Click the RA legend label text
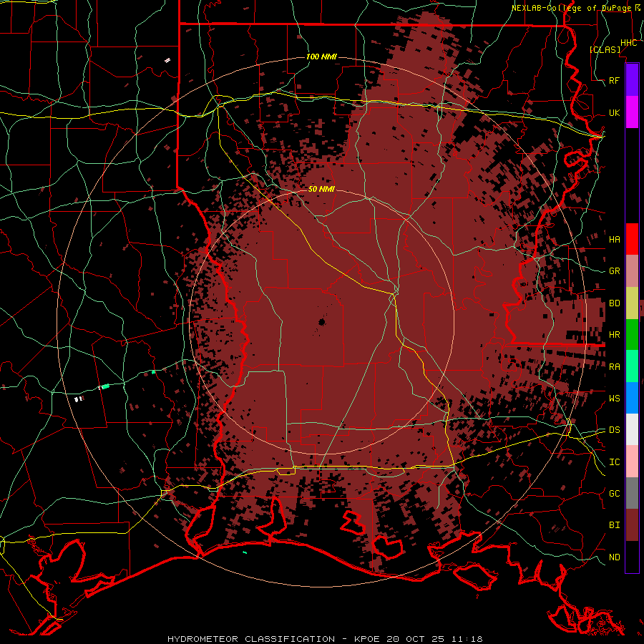Screen dimensions: 644x644 (x=615, y=367)
